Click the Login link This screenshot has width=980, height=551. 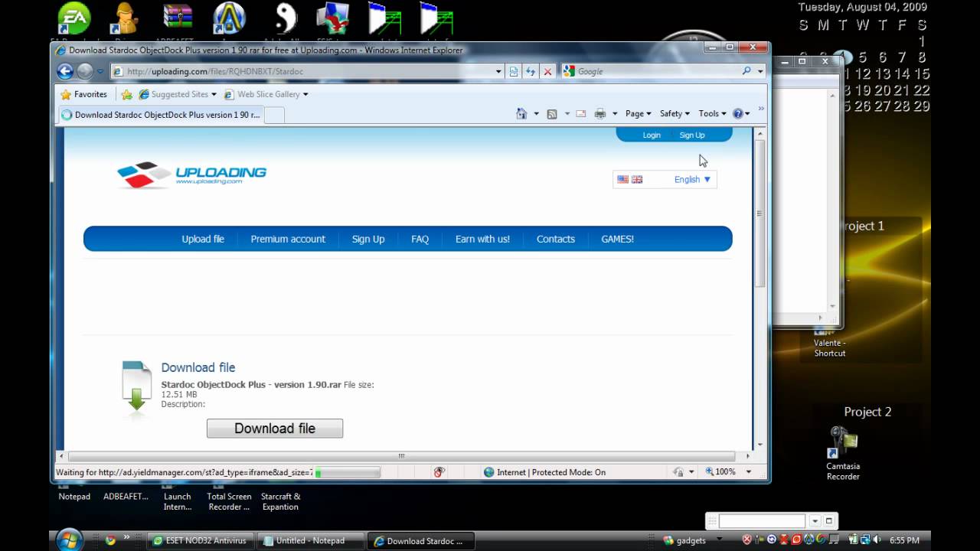point(652,135)
